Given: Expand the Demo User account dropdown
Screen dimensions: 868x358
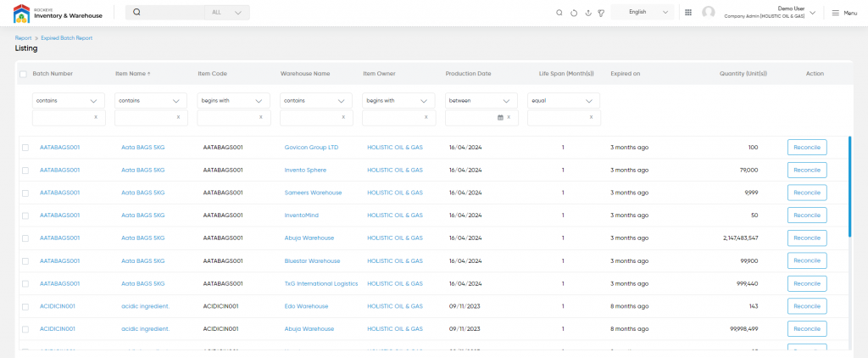Looking at the screenshot, I should (813, 12).
